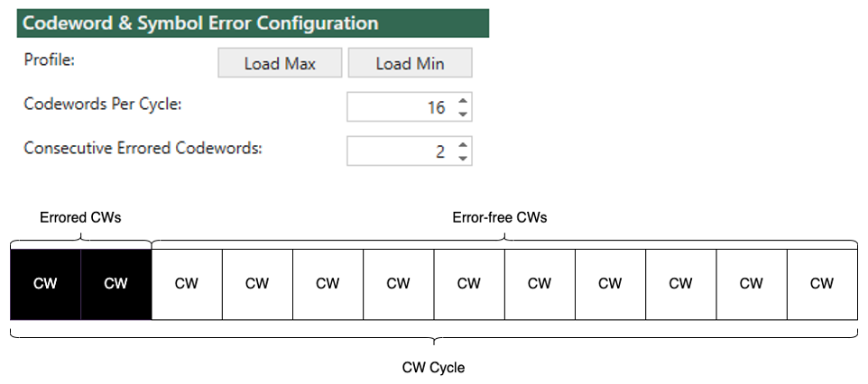
Task: Click the CW Cycle label below diagram
Action: coord(433,368)
